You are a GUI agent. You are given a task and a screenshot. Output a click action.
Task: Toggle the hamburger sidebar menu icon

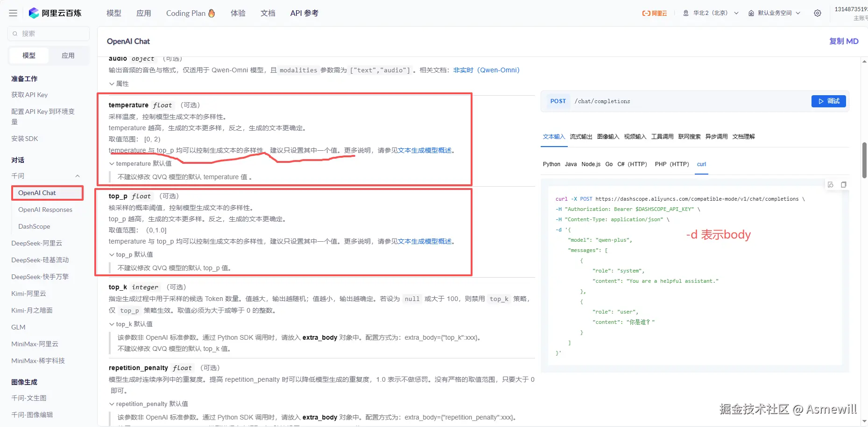tap(13, 13)
